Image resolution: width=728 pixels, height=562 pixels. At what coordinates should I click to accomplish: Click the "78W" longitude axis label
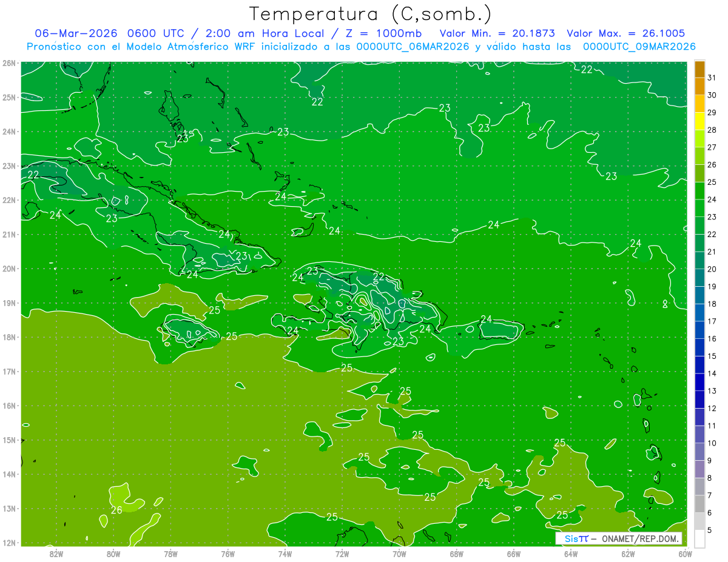pyautogui.click(x=170, y=554)
